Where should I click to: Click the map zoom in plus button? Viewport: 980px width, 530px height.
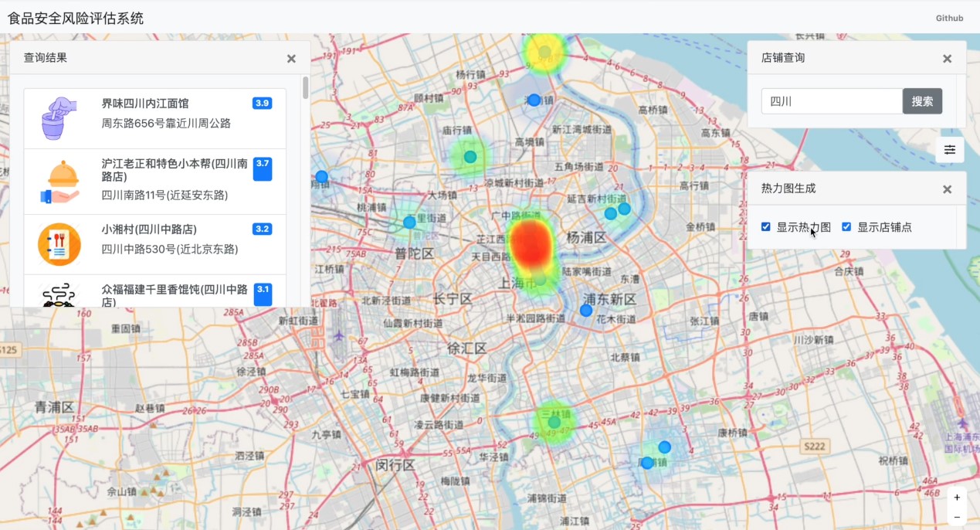tap(957, 498)
